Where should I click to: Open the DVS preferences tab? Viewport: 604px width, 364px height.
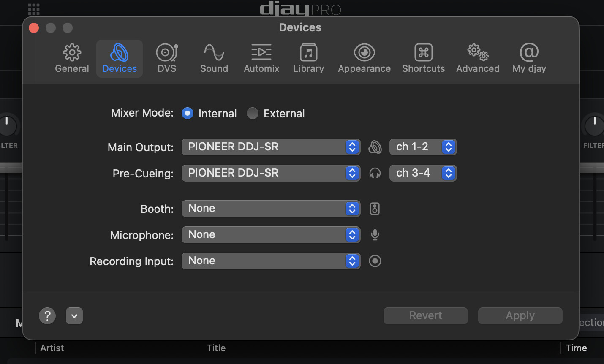(x=167, y=58)
